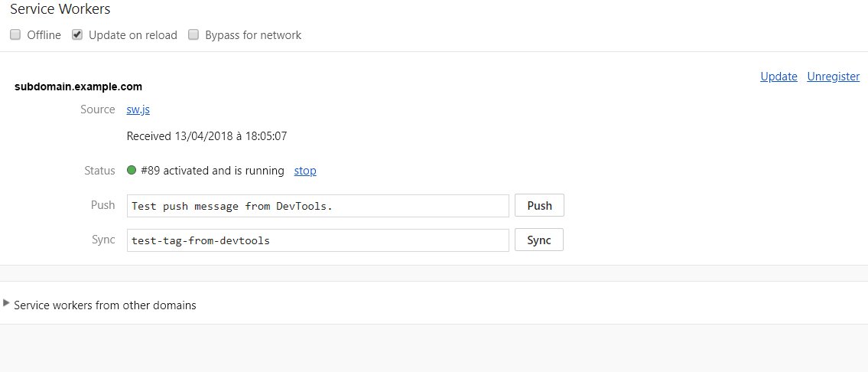
Task: Click the Sync row label
Action: [x=102, y=240]
